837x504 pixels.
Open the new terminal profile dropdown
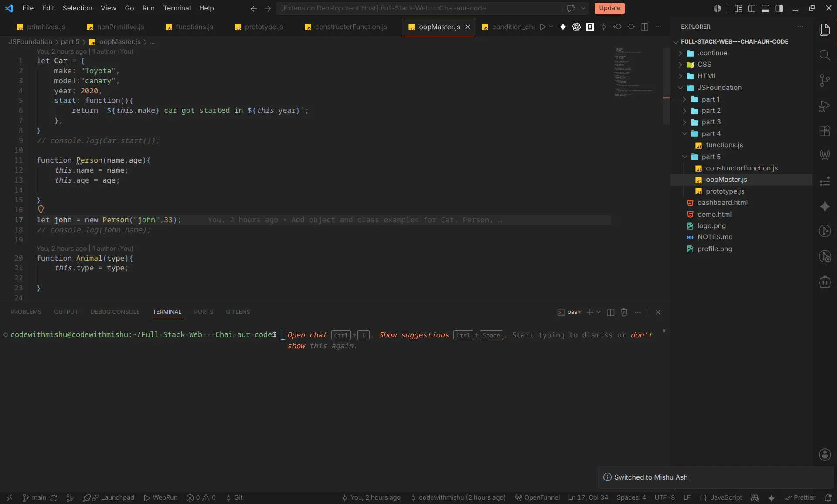(x=599, y=312)
